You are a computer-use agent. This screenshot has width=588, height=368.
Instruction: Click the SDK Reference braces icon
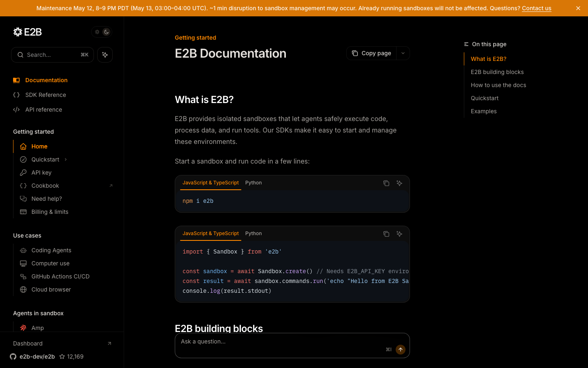[16, 95]
